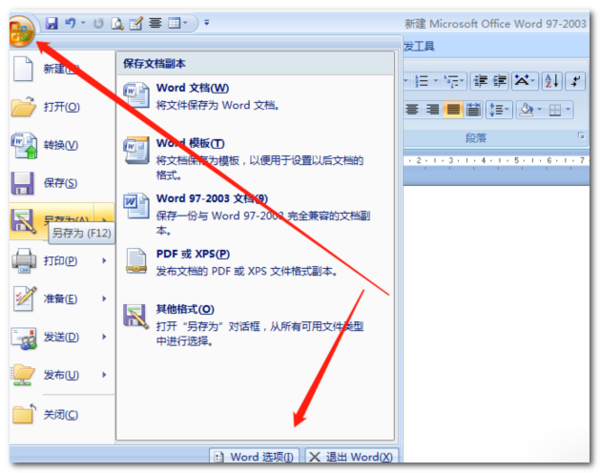Expand the 打印(P) submenu arrow

[104, 261]
